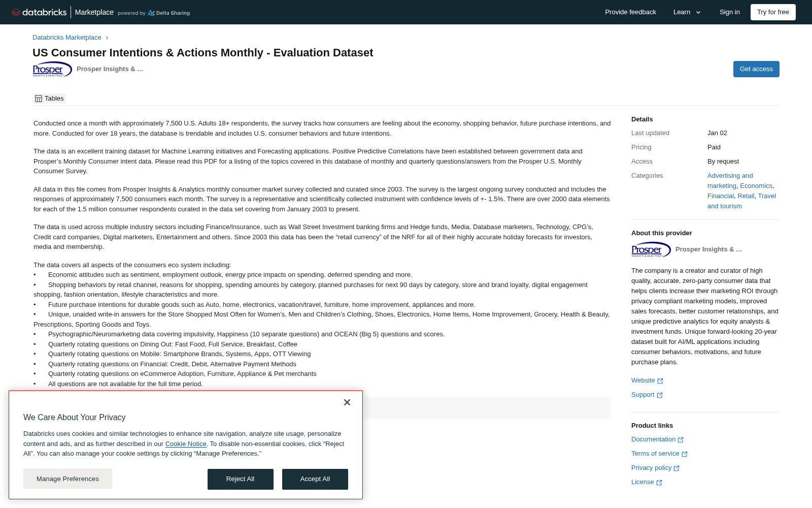
Task: Close the privacy cookie dialog
Action: 347,402
